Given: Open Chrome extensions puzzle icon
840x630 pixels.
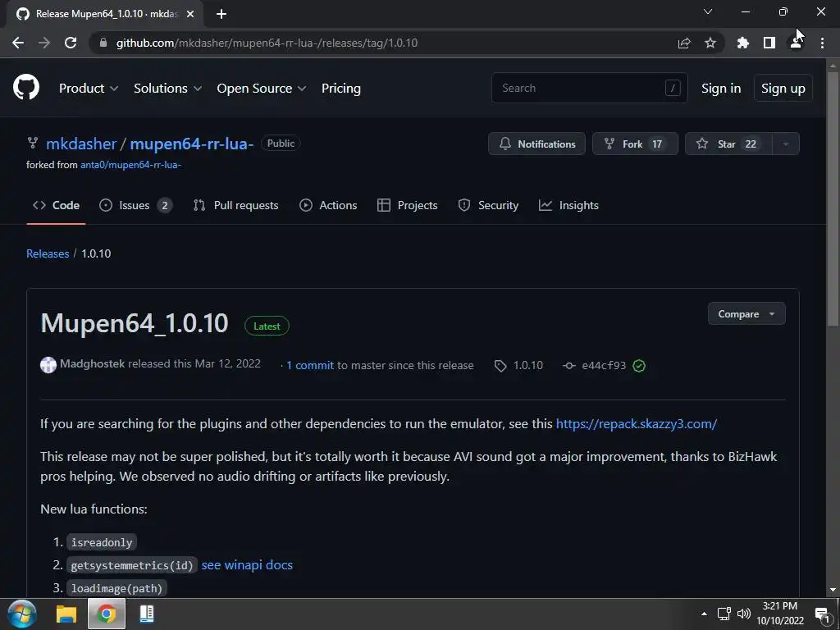Looking at the screenshot, I should click(742, 43).
